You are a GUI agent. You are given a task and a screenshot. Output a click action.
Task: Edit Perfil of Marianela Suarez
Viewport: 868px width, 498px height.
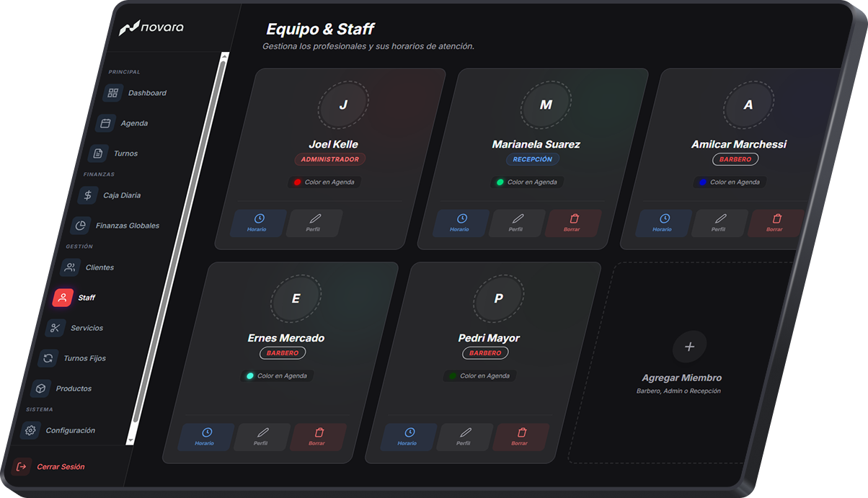(x=516, y=223)
